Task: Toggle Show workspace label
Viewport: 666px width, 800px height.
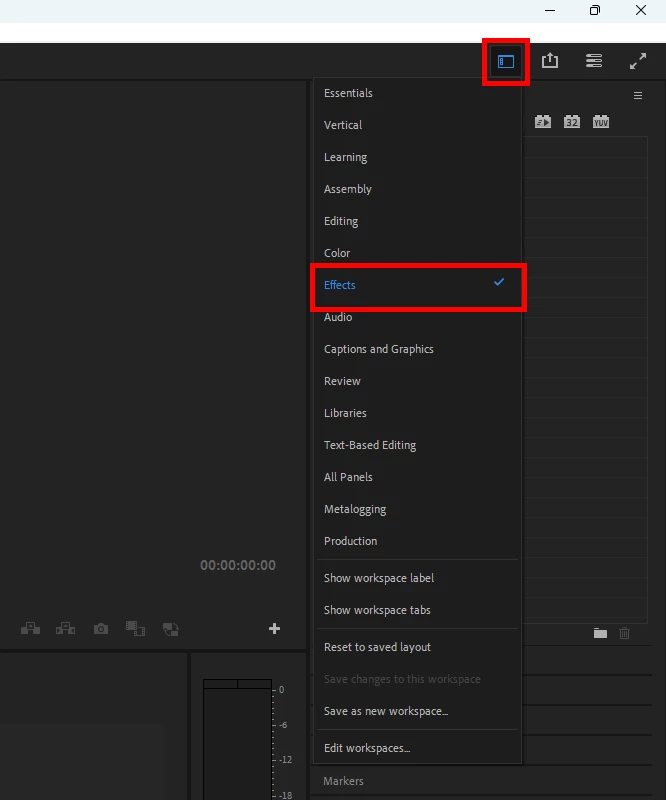Action: tap(417, 578)
